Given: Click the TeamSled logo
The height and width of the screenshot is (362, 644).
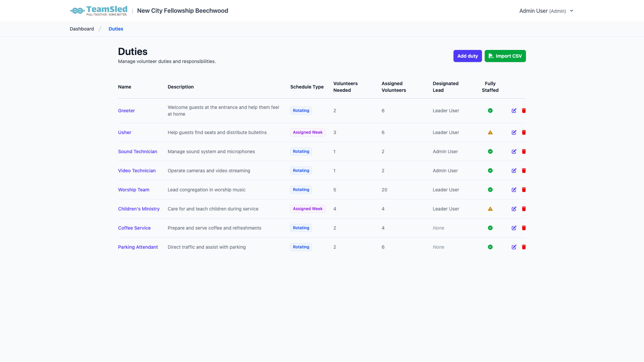Looking at the screenshot, I should point(99,10).
